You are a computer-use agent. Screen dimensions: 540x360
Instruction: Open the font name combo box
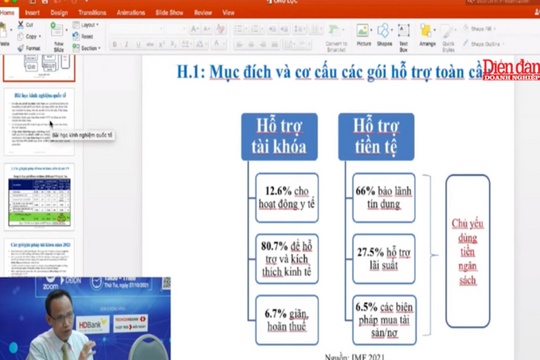pos(137,29)
